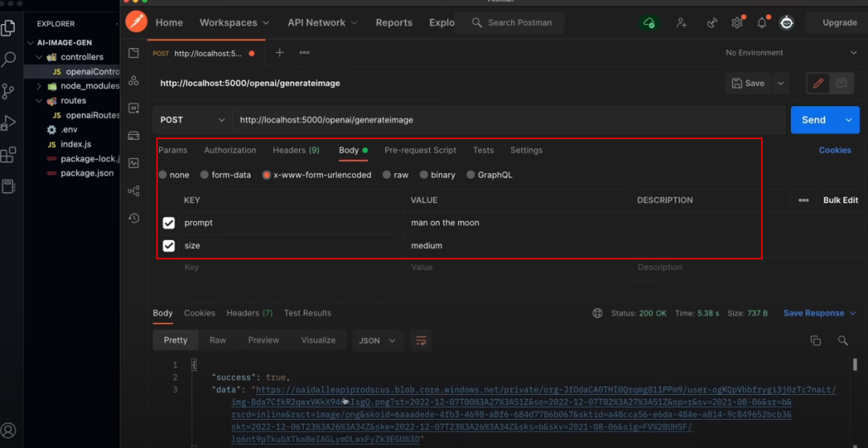
Task: Search response using magnifier icon
Action: (842, 340)
